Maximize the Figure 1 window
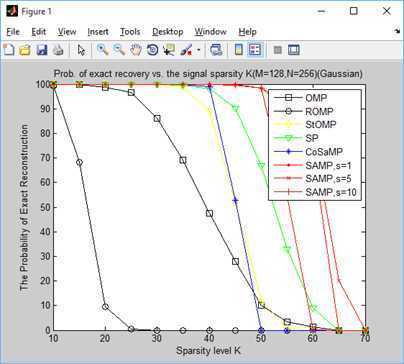This screenshot has width=404, height=364. coord(354,11)
